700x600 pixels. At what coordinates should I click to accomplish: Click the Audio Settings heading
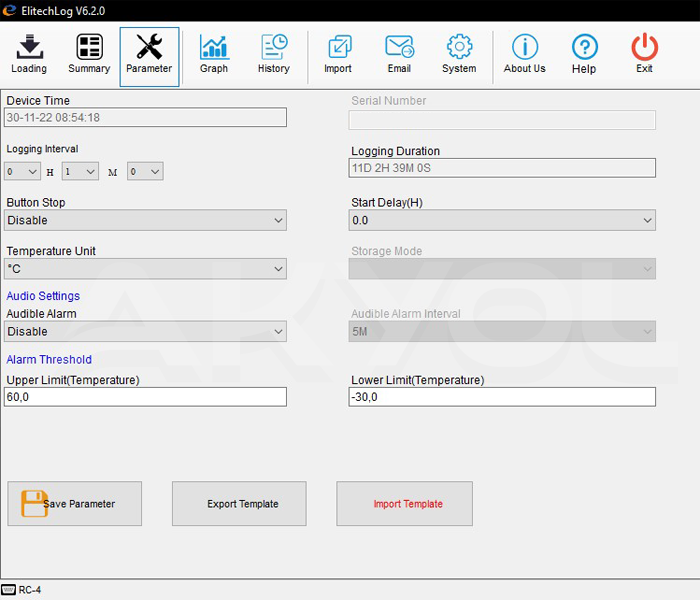(43, 296)
